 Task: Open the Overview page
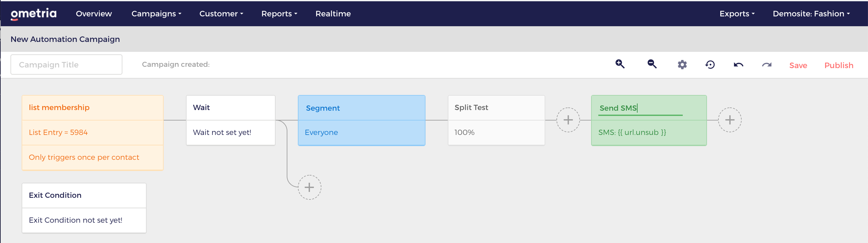tap(94, 14)
